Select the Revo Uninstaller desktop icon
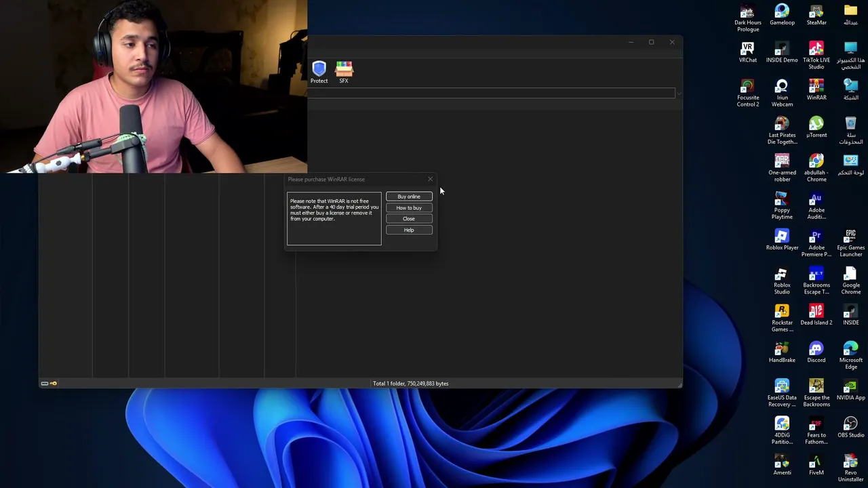 click(850, 468)
